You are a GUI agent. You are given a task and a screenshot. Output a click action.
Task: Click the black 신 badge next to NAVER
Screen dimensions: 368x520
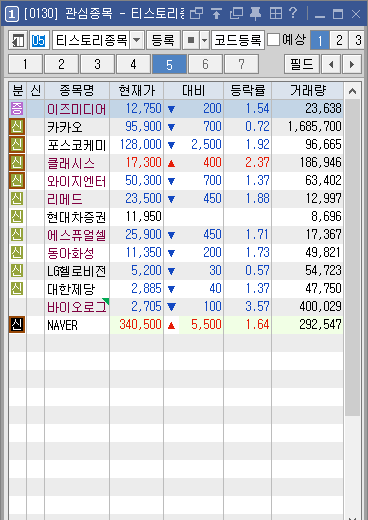click(17, 325)
